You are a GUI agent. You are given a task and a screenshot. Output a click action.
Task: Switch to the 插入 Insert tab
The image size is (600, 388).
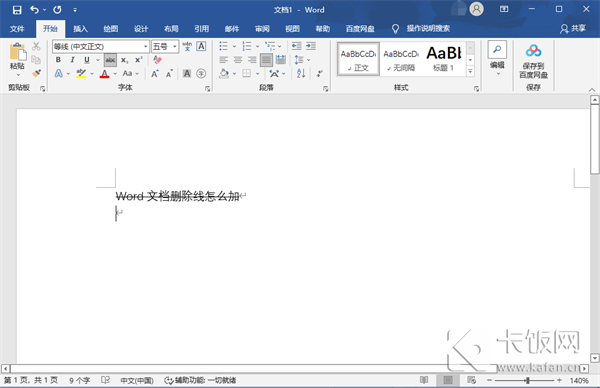click(x=80, y=29)
